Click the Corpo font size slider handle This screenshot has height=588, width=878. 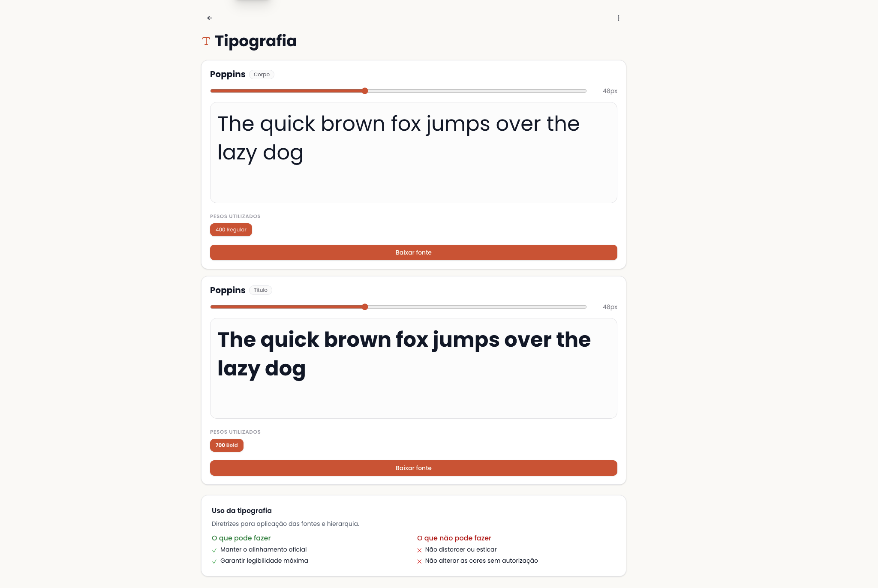[x=365, y=91]
